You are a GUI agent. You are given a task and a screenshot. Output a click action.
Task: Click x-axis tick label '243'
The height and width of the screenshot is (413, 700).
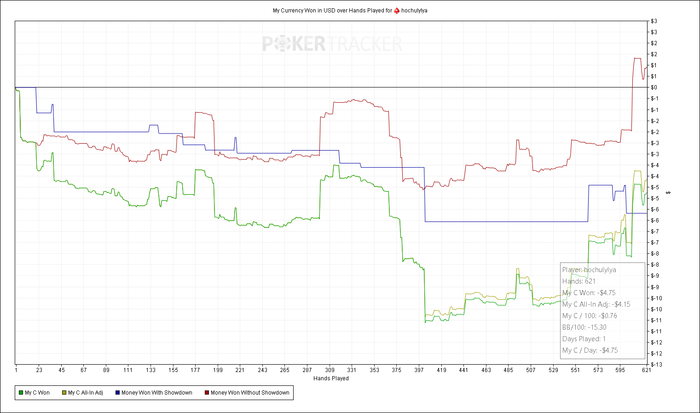262,370
